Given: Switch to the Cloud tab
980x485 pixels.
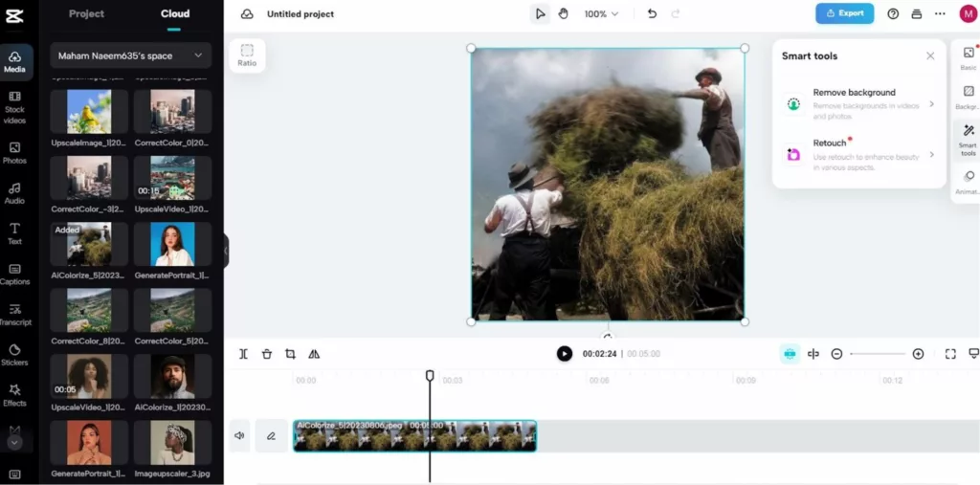Looking at the screenshot, I should pos(174,14).
